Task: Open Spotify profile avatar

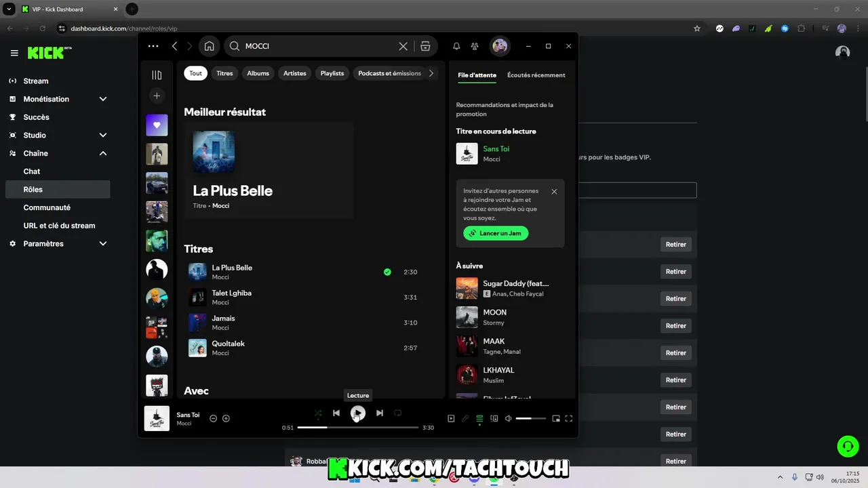Action: coord(500,46)
